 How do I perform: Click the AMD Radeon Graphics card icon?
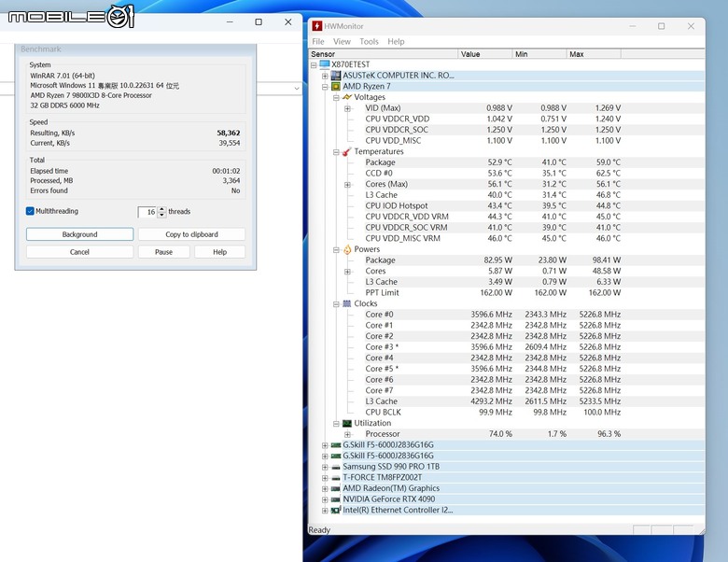(336, 488)
